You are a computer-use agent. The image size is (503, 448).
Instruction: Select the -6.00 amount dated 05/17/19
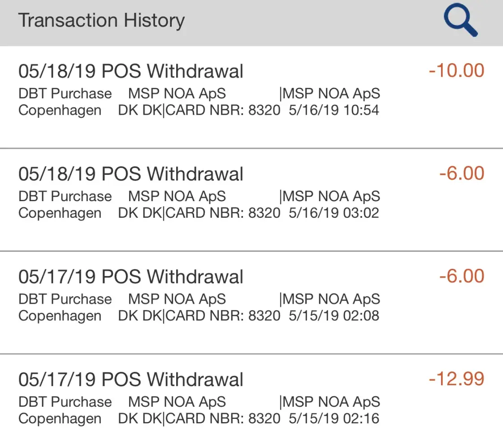pyautogui.click(x=462, y=276)
